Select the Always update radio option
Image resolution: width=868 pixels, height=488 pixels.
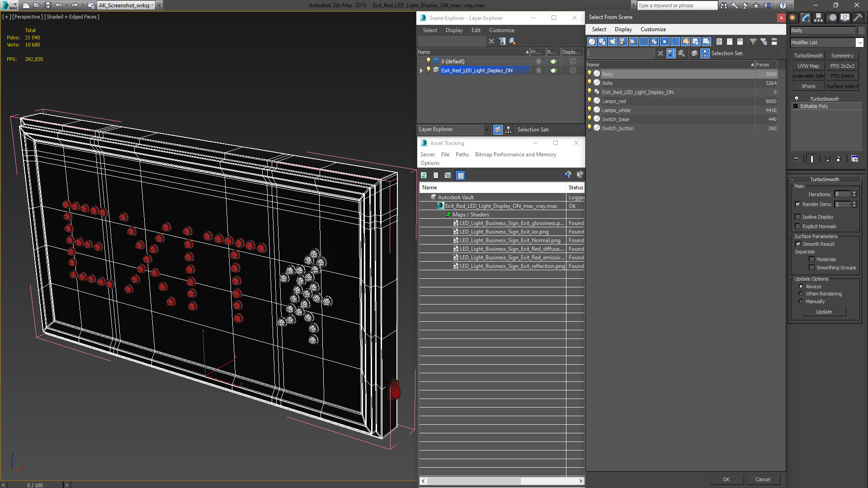[x=801, y=286]
